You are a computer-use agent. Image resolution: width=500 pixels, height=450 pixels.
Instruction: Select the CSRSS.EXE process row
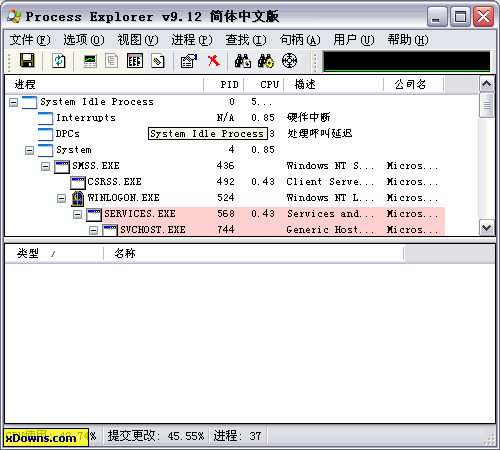tap(225, 182)
